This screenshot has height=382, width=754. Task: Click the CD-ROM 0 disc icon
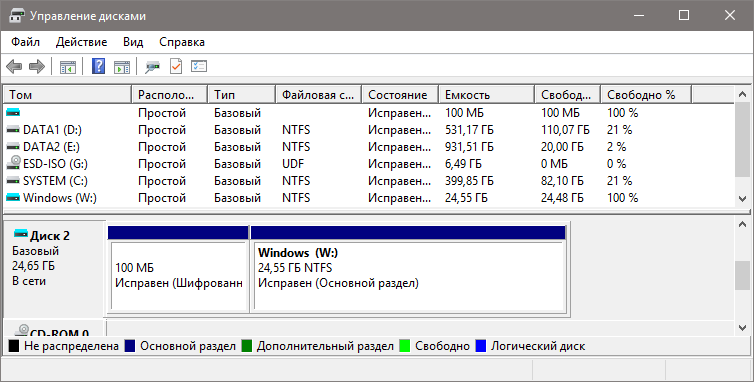pyautogui.click(x=22, y=330)
